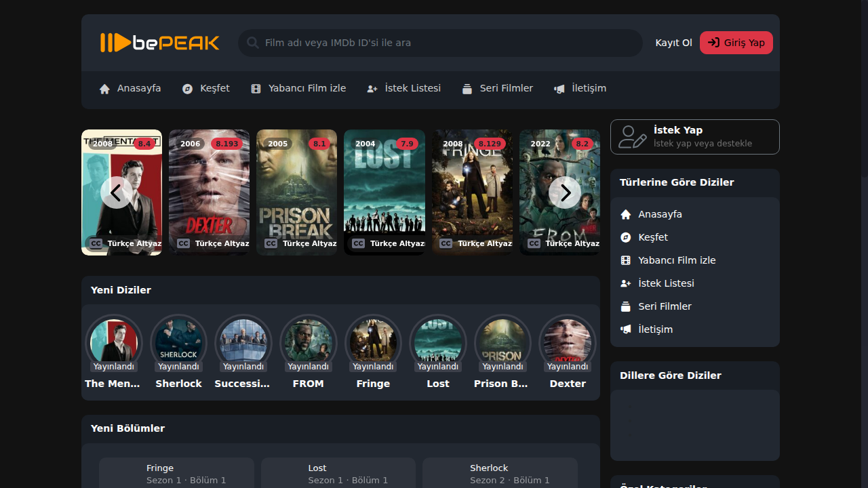Click the CC subtitle icon on FROM poster

tap(534, 243)
